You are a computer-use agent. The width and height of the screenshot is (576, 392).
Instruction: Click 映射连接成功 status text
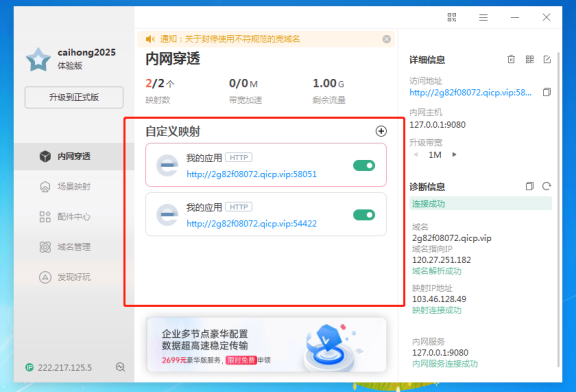(x=436, y=310)
